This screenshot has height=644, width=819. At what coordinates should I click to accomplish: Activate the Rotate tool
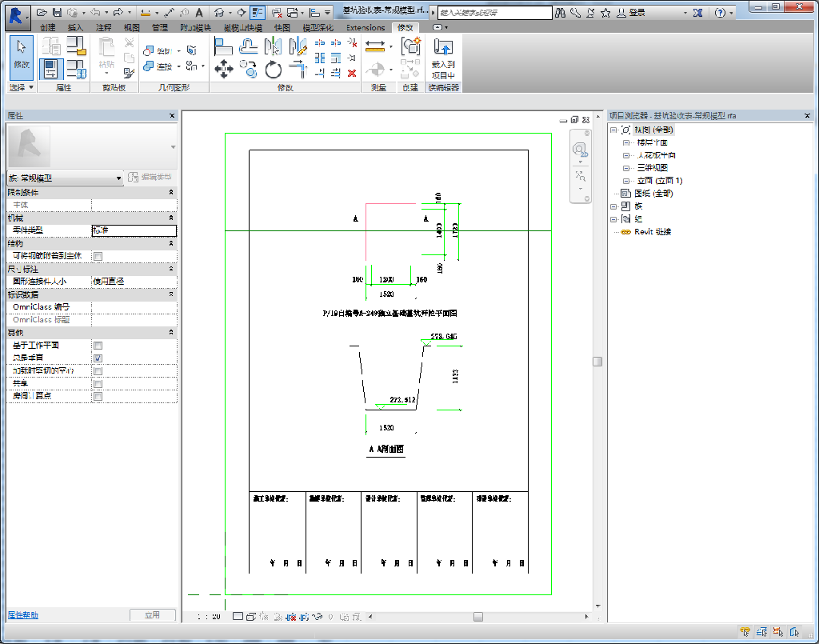274,69
